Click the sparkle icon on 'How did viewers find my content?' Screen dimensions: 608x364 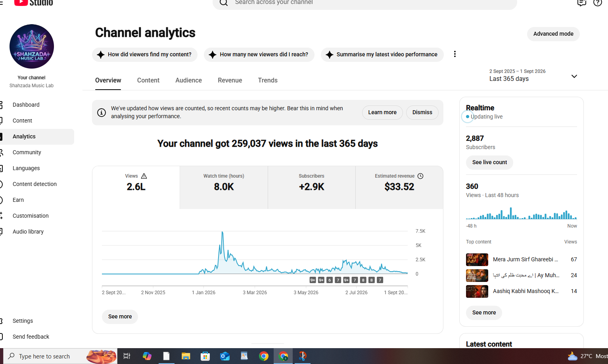coord(101,55)
